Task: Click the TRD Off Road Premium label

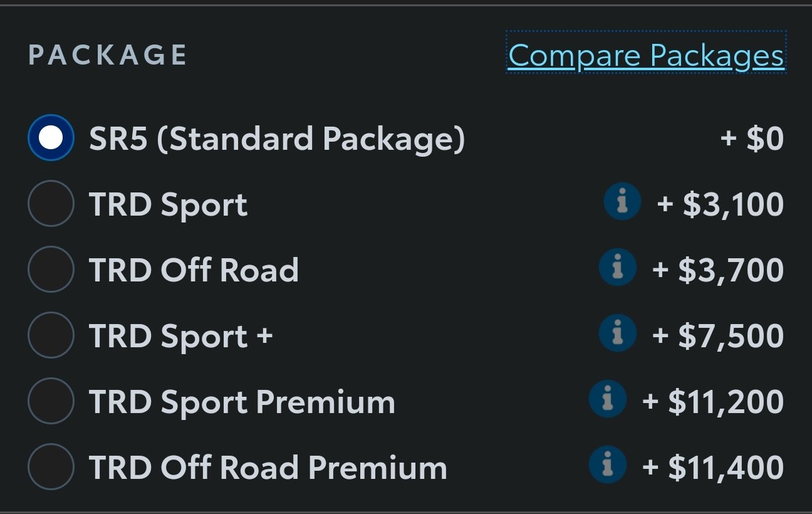Action: coord(268,468)
